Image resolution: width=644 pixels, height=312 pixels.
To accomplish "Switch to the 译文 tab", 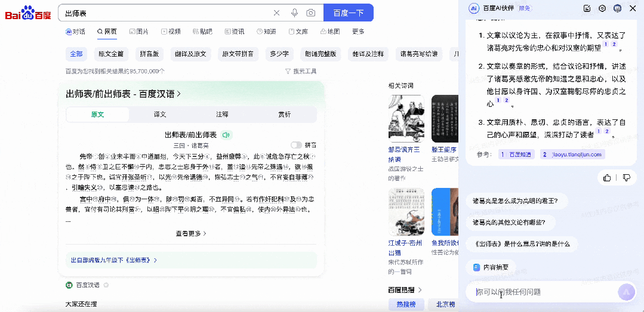I will (x=160, y=115).
